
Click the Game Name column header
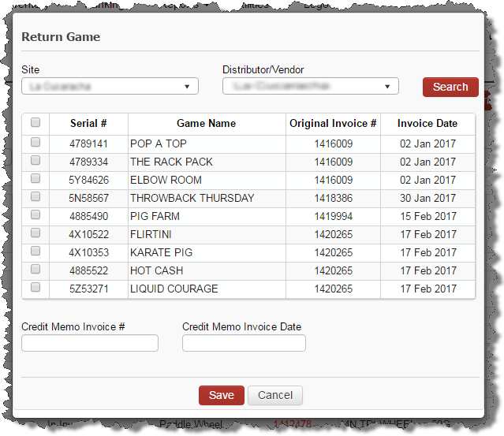pos(207,123)
